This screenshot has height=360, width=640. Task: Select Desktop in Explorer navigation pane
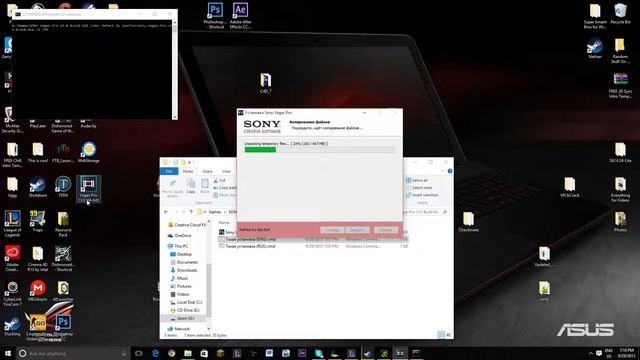(x=181, y=254)
